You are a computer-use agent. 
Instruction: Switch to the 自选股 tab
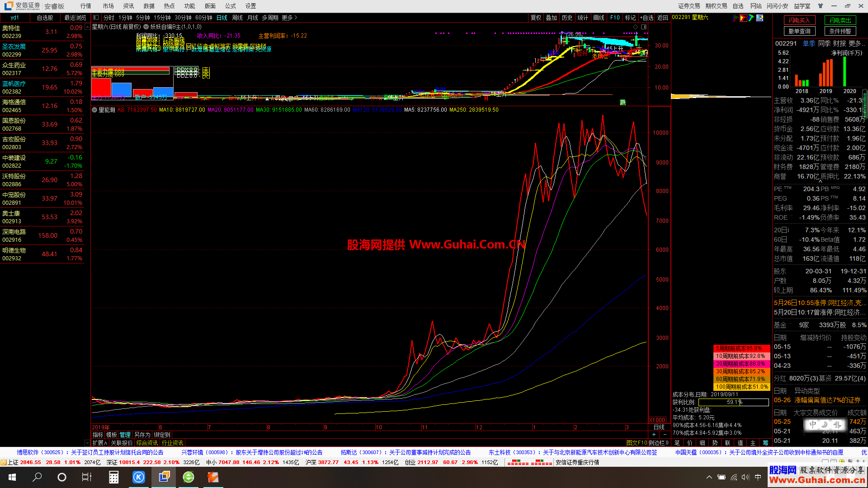[x=45, y=18]
